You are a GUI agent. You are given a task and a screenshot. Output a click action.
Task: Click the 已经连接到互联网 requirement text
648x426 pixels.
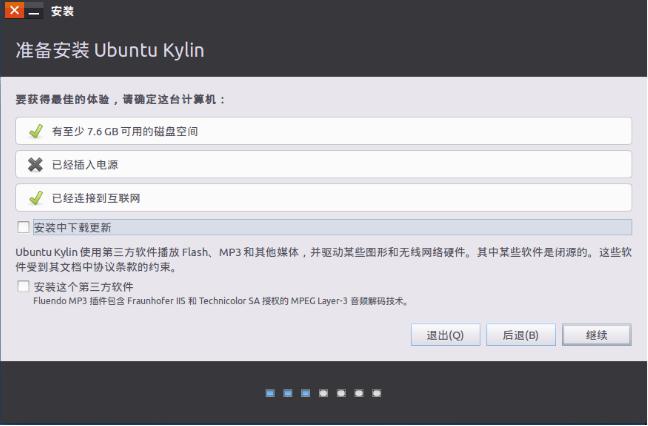(x=96, y=198)
